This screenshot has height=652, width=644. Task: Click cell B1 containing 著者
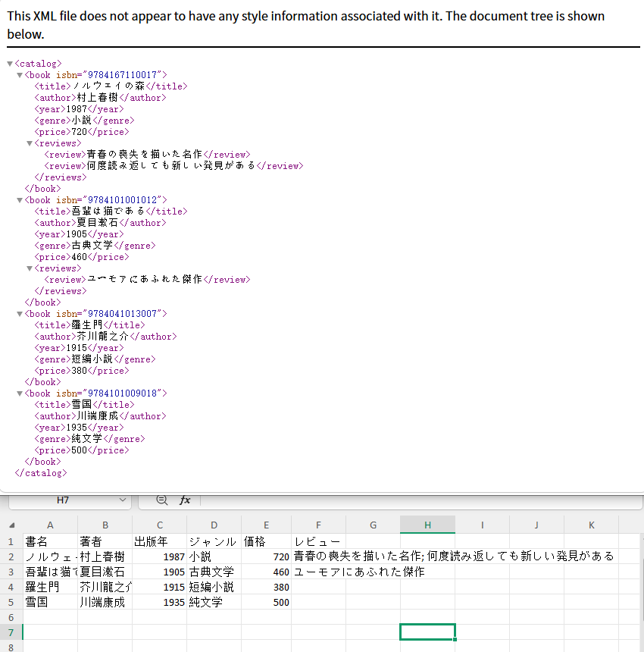[105, 541]
